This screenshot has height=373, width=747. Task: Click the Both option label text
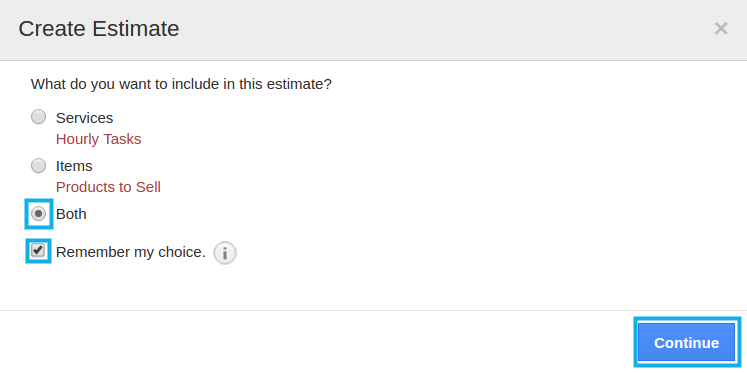(71, 214)
